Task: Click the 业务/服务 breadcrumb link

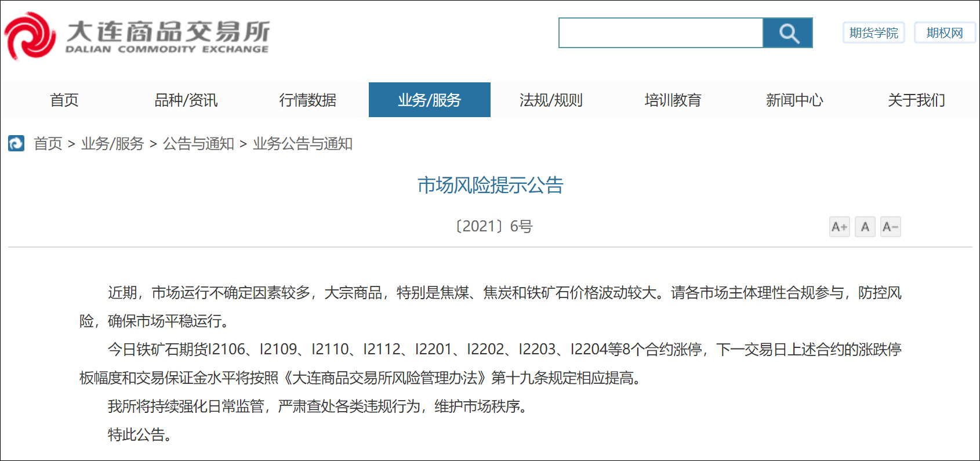Action: pos(112,143)
